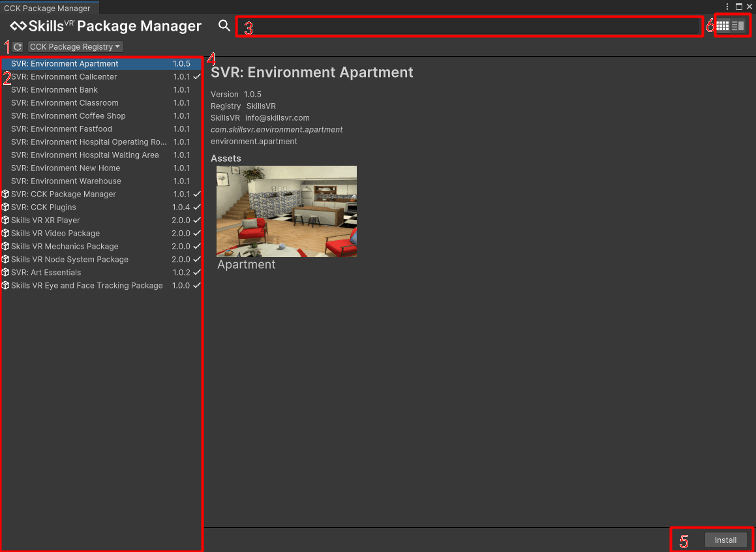The width and height of the screenshot is (756, 552).
Task: Open the CCK Package Registry dropdown
Action: coord(75,47)
